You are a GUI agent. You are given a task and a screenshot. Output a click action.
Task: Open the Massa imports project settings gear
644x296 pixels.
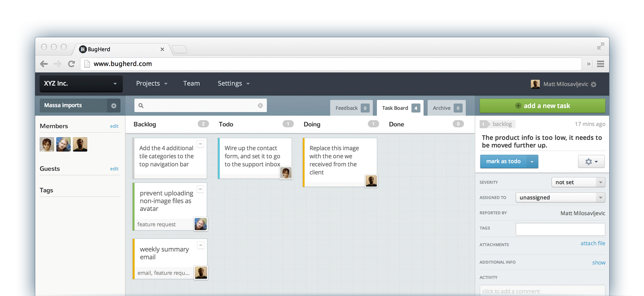[114, 106]
